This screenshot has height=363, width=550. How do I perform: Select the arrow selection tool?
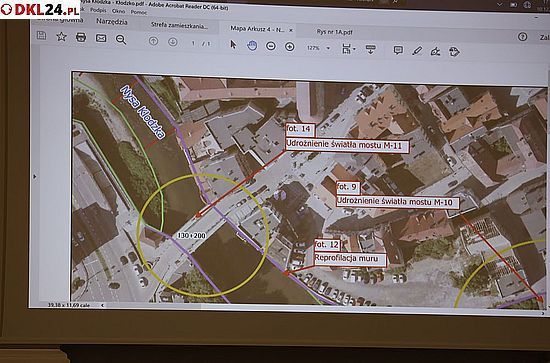click(x=233, y=45)
